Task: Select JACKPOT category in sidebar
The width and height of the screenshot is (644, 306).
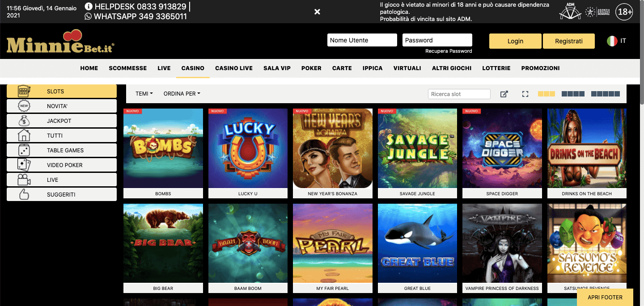Action: (62, 121)
